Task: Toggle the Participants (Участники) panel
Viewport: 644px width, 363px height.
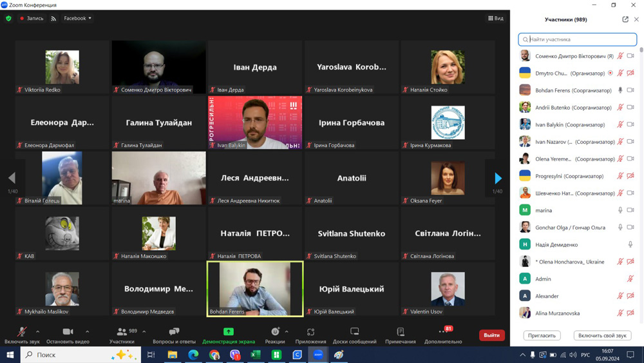Action: tap(122, 335)
